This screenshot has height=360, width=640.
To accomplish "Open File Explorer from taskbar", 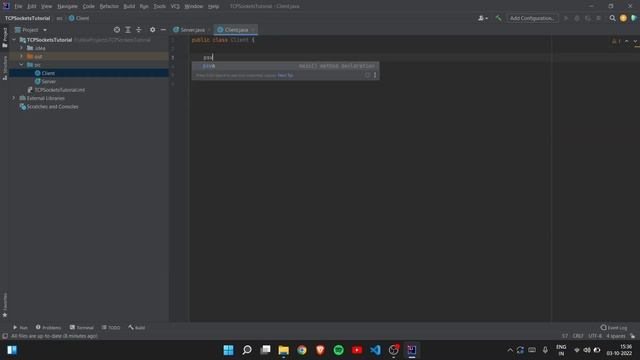I will 284,350.
